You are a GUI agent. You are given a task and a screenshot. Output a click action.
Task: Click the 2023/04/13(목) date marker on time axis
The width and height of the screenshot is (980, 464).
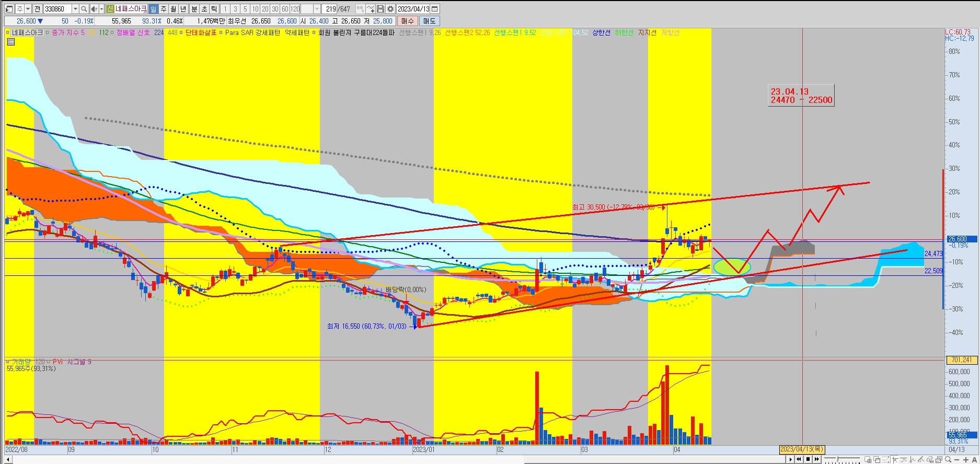pos(802,449)
